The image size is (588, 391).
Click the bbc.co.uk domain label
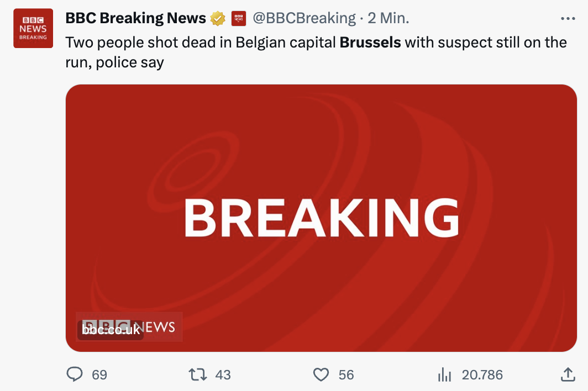coord(111,330)
